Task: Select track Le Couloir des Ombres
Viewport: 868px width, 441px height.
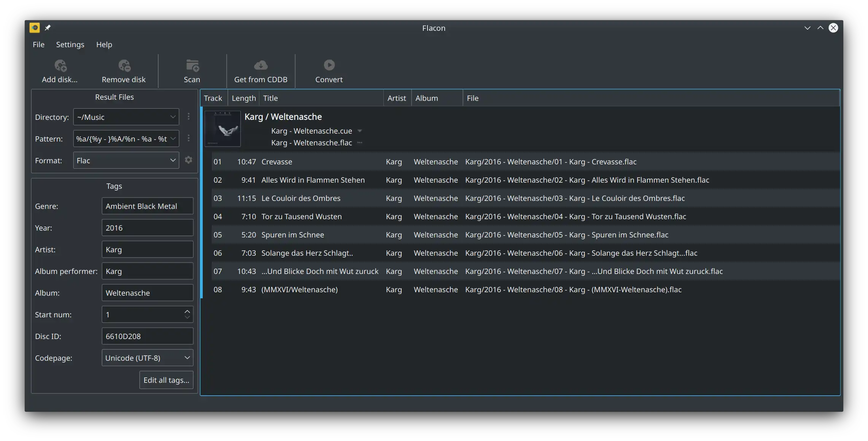Action: pos(526,198)
